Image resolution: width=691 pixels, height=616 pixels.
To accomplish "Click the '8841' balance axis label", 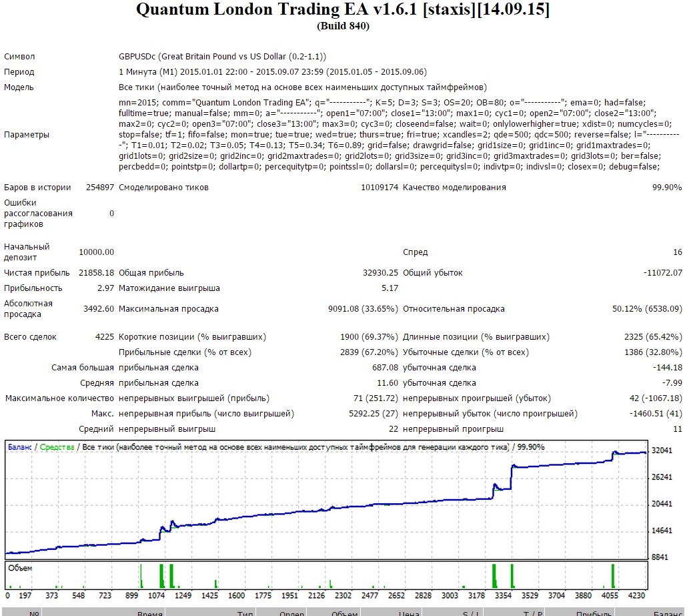I will click(660, 557).
